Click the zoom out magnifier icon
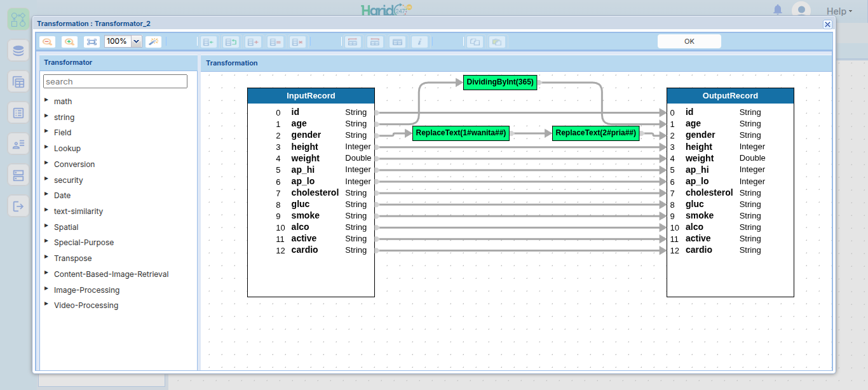This screenshot has width=868, height=390. tap(47, 42)
